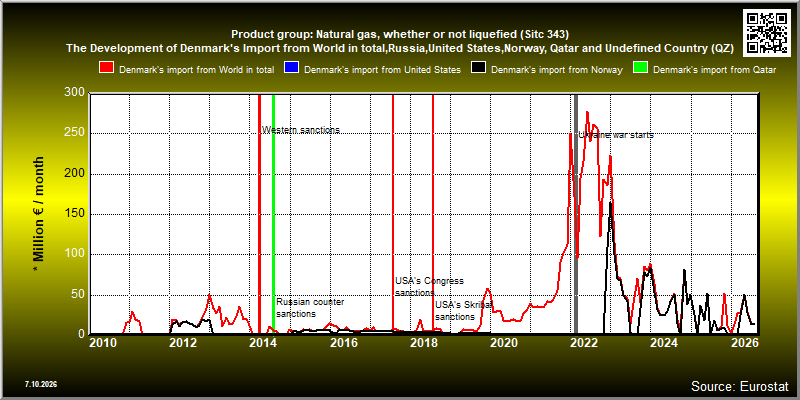Click the grey vertical Ukraine war marker line
Viewport: 800px width, 400px height.
point(576,214)
